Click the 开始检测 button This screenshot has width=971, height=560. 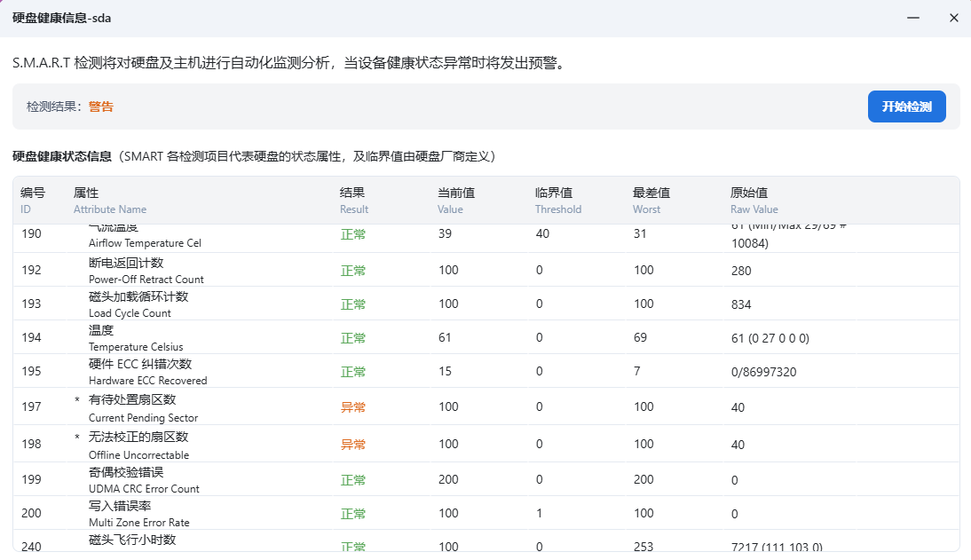pos(906,106)
